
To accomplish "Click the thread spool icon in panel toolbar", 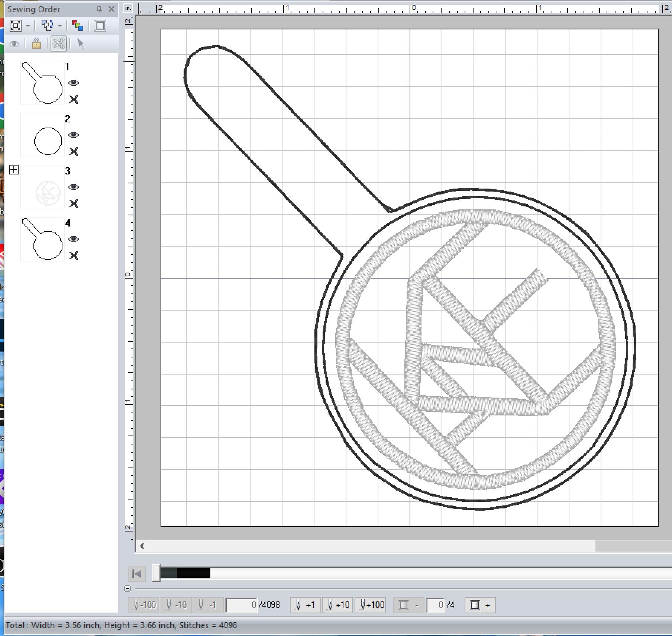I will coord(100,26).
